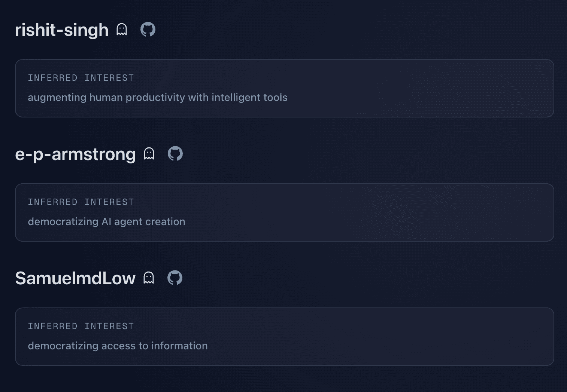
Task: Click the e-p-armstrong username heading
Action: click(x=75, y=154)
